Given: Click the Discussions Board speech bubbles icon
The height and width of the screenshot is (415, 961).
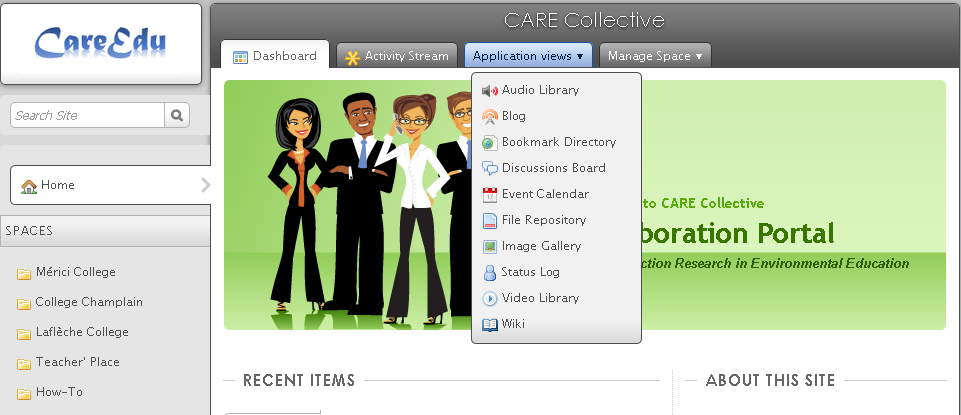Looking at the screenshot, I should pyautogui.click(x=489, y=169).
